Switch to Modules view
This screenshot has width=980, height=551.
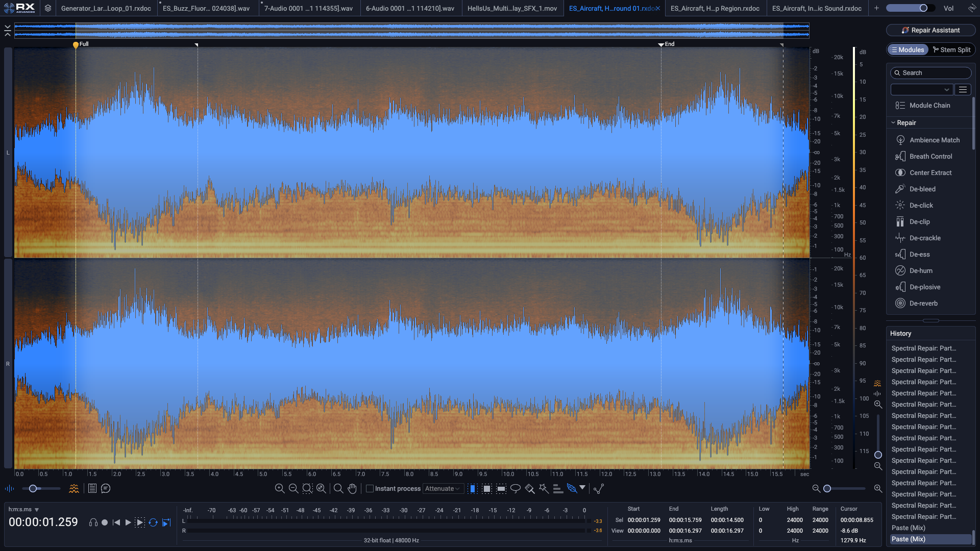[908, 49]
